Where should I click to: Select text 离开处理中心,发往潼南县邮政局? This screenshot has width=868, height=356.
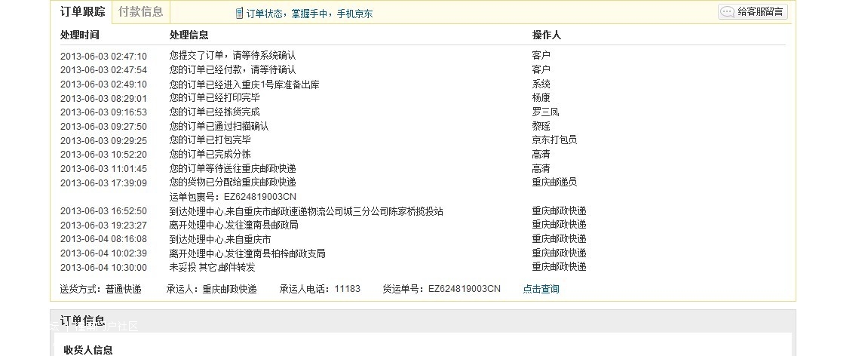[234, 225]
